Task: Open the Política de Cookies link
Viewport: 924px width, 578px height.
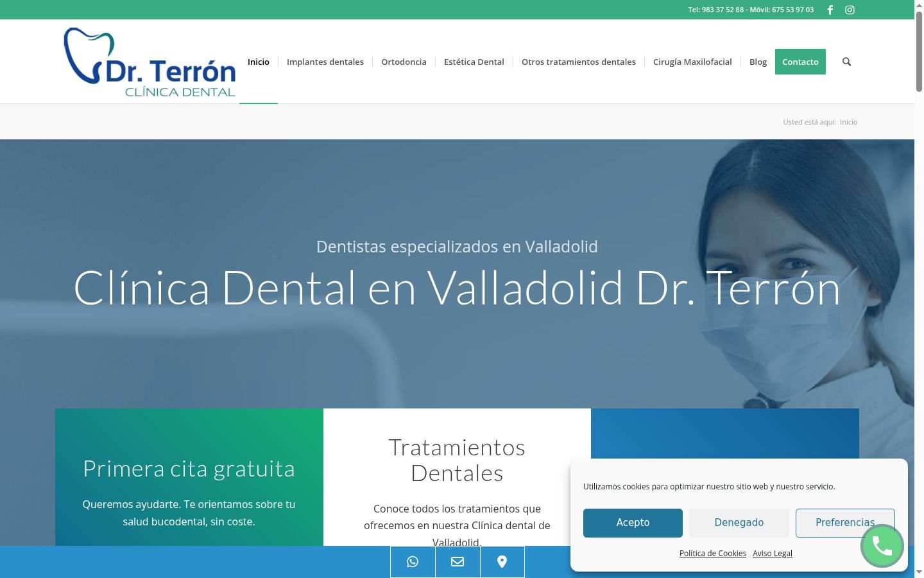Action: [x=713, y=554]
